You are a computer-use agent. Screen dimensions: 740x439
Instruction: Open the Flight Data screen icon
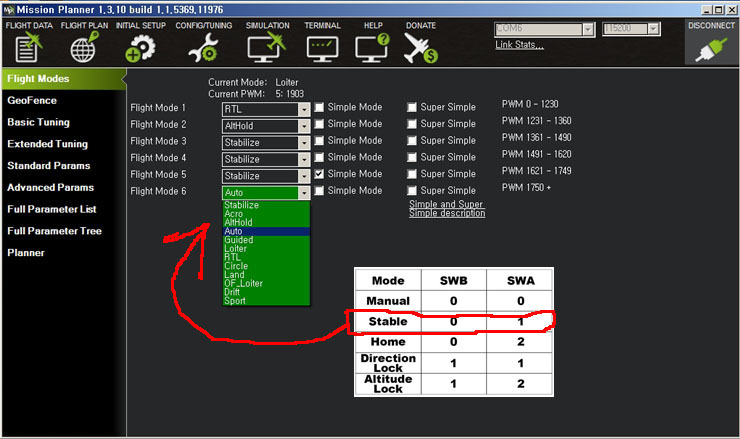click(28, 48)
